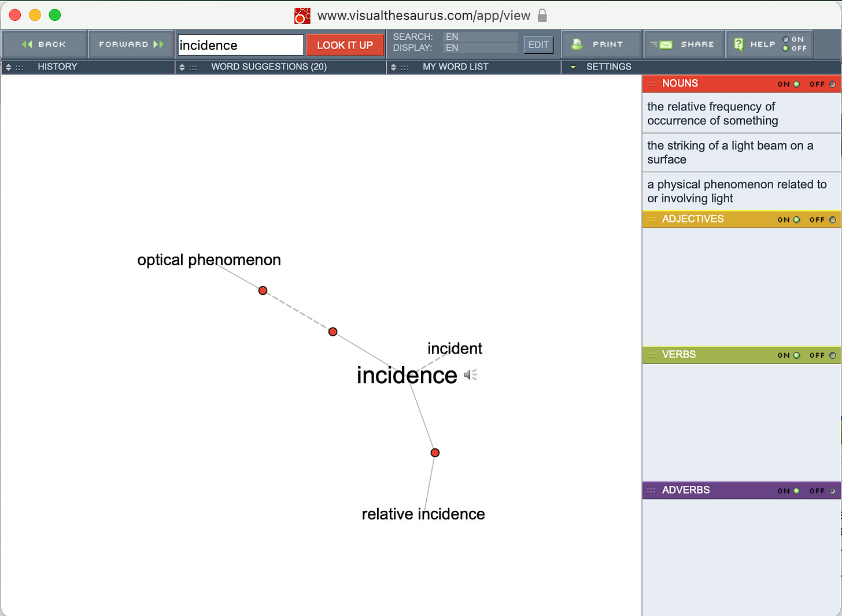Screen dimensions: 842x616
Task: Select definition 'the striking of a light beam'
Action: point(741,153)
